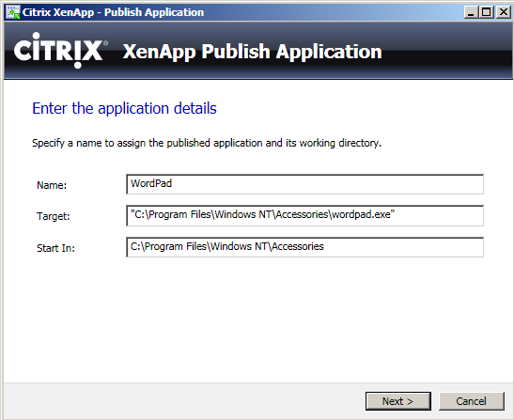
Task: Click inside the Target path field
Action: (x=304, y=215)
